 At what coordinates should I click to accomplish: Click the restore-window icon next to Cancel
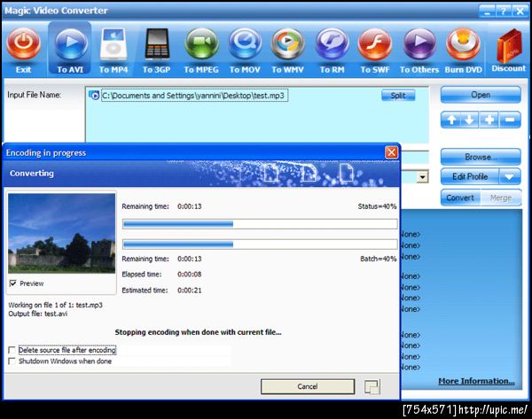372,387
